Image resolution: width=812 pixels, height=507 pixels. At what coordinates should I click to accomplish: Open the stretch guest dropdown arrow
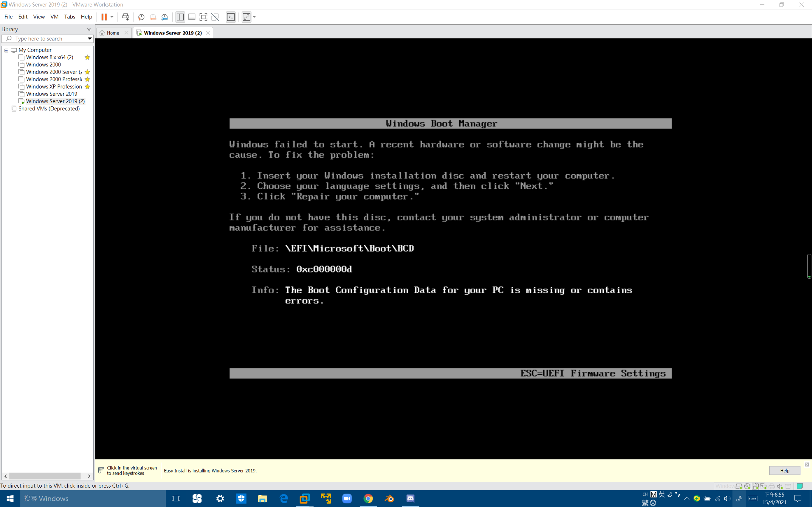coord(254,17)
